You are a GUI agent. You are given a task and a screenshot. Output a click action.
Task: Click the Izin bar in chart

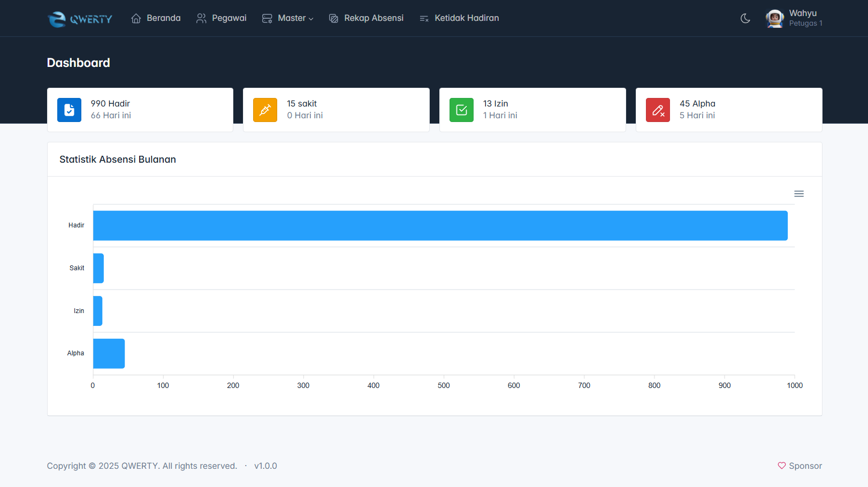point(98,311)
